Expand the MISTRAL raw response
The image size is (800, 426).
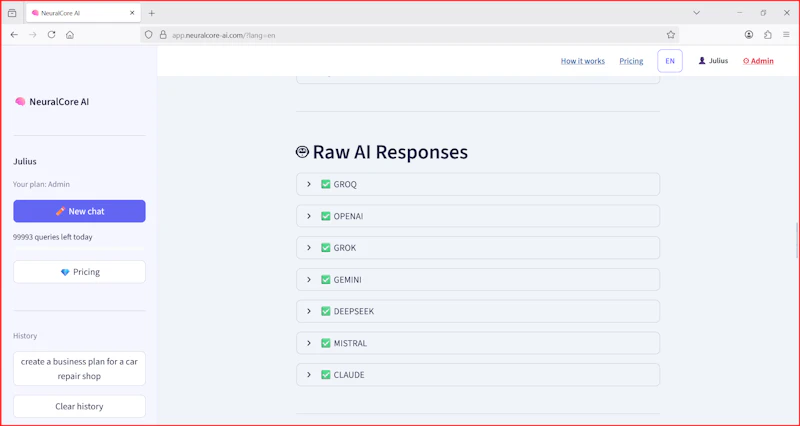pyautogui.click(x=478, y=343)
